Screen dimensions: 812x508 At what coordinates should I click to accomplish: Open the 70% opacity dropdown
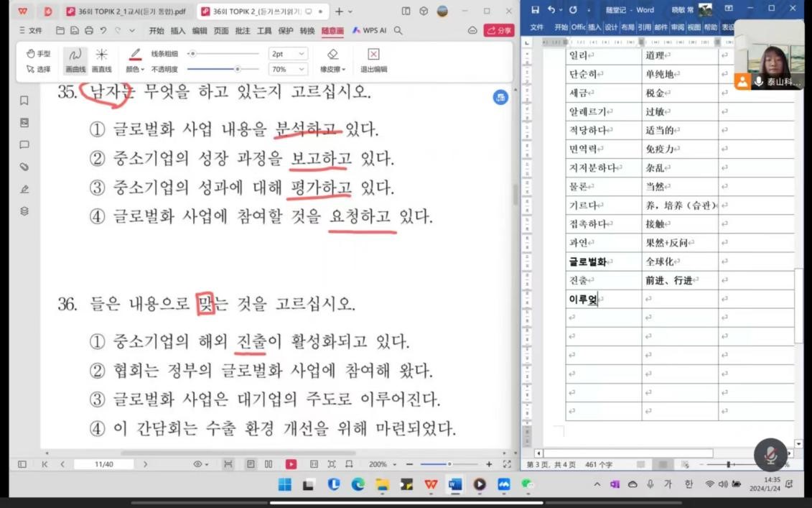[x=288, y=69]
